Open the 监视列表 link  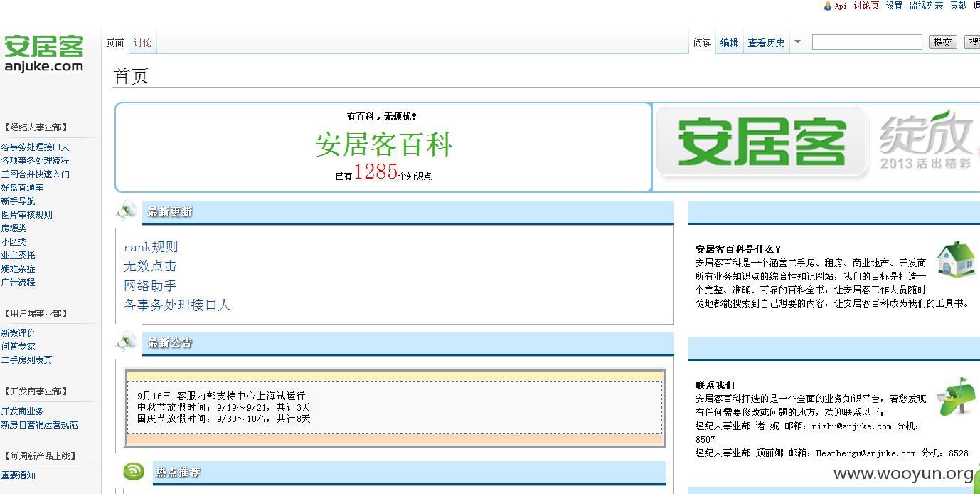pyautogui.click(x=926, y=6)
